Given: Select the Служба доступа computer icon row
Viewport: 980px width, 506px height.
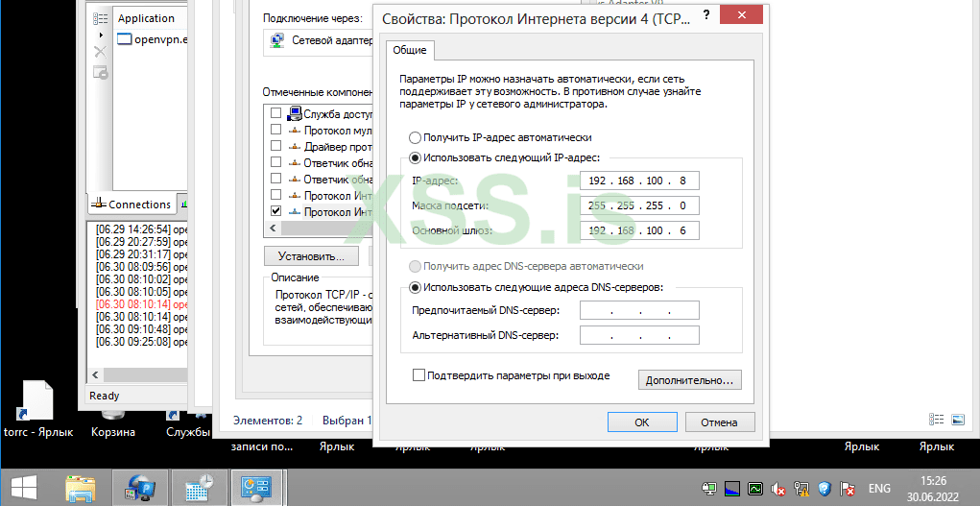Looking at the screenshot, I should pyautogui.click(x=295, y=114).
